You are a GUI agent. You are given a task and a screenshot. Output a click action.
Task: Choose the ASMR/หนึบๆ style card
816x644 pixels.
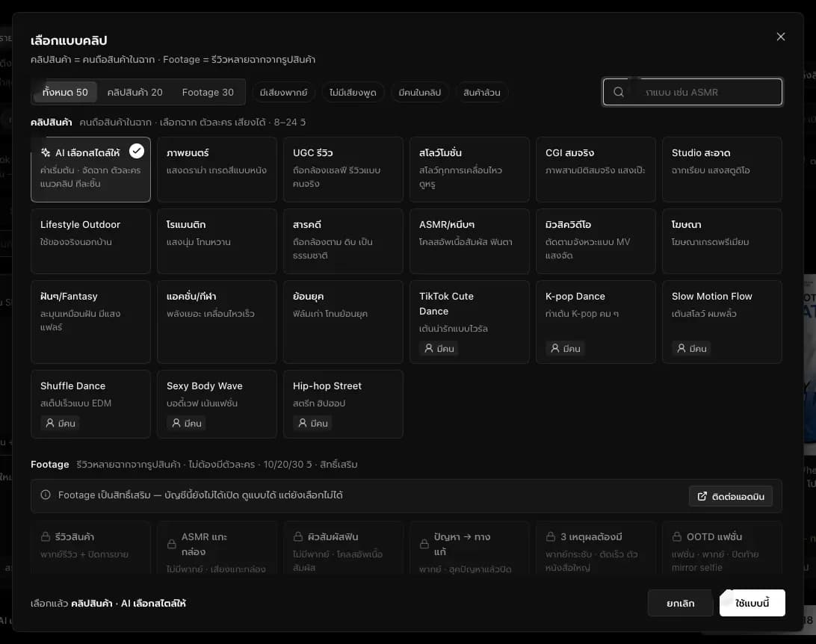point(469,241)
